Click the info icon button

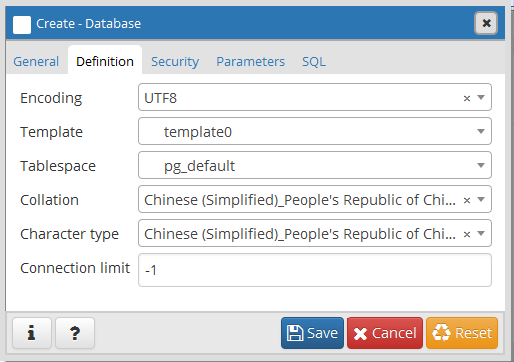tap(32, 333)
